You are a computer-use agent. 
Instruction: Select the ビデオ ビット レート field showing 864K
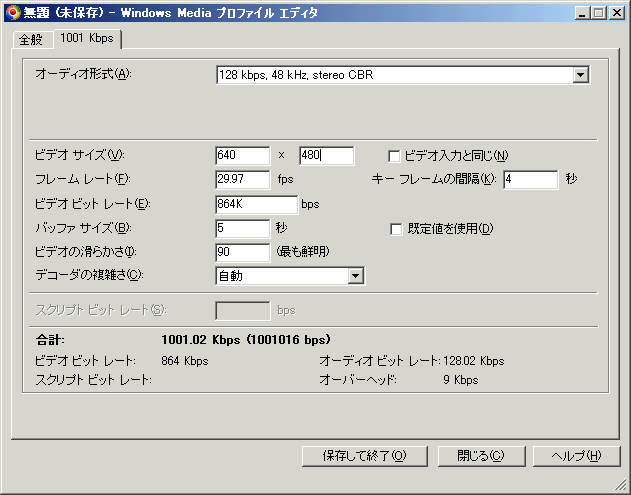(x=256, y=204)
